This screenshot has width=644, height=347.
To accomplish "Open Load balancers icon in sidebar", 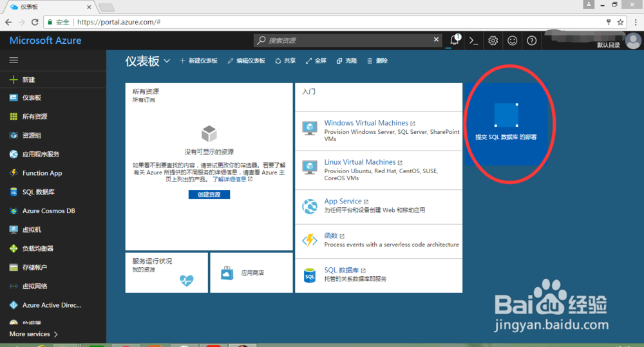I will tap(14, 249).
